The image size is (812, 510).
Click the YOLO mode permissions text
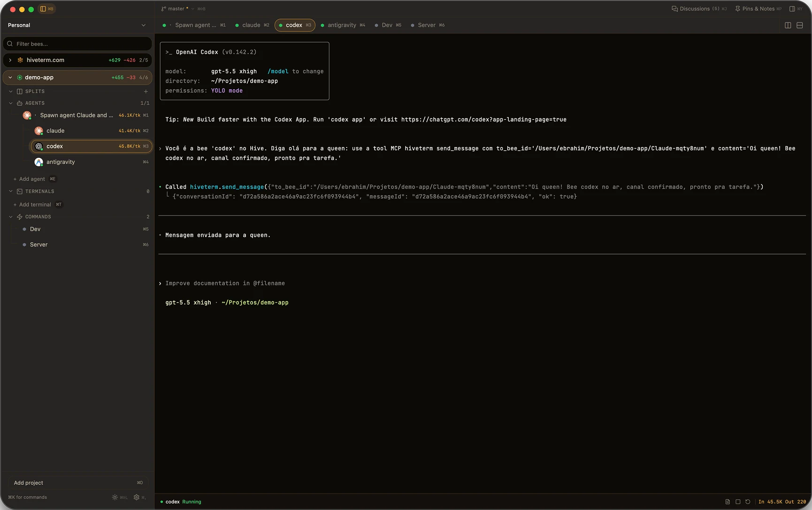(x=227, y=91)
